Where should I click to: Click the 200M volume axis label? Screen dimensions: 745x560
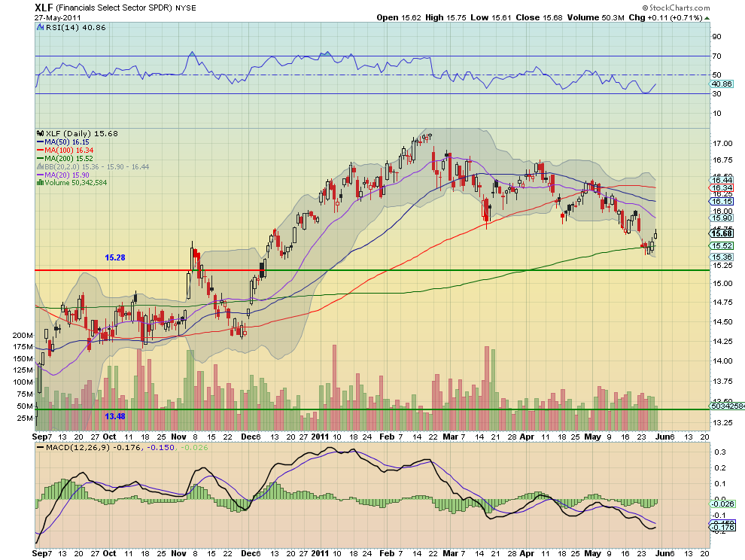[23, 335]
